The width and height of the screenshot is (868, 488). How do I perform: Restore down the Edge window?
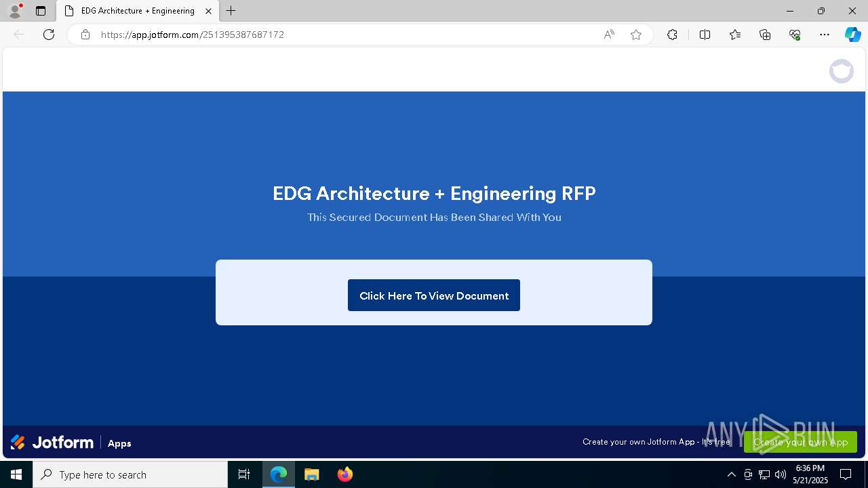pos(821,11)
